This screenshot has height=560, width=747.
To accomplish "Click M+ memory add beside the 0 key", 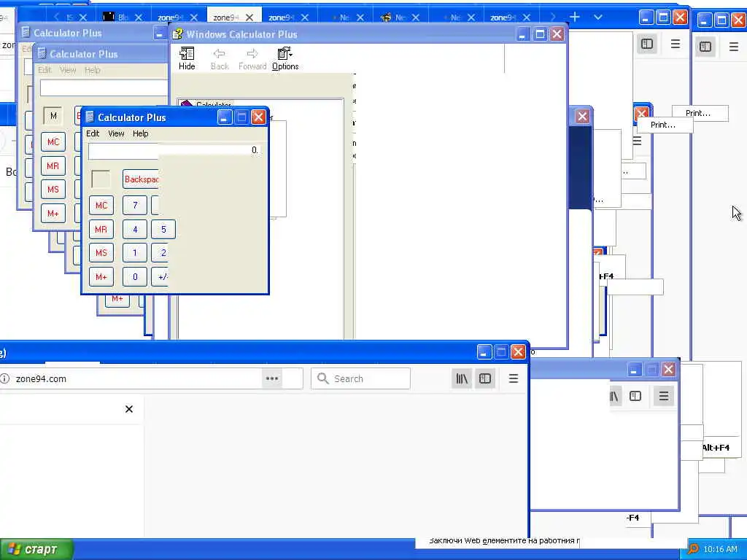I will click(101, 276).
